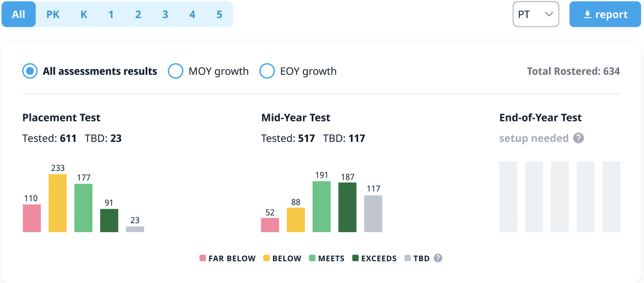Select grade 1 tab

pyautogui.click(x=111, y=15)
